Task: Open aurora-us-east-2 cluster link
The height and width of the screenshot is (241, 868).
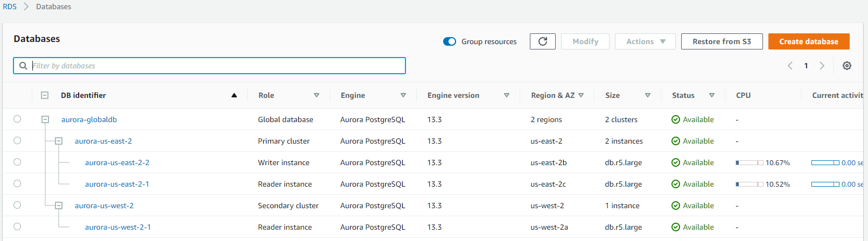Action: point(103,141)
